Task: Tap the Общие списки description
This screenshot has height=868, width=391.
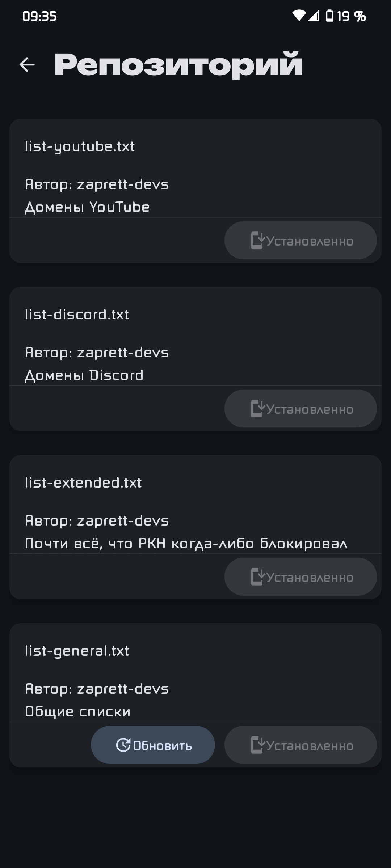Action: (77, 711)
